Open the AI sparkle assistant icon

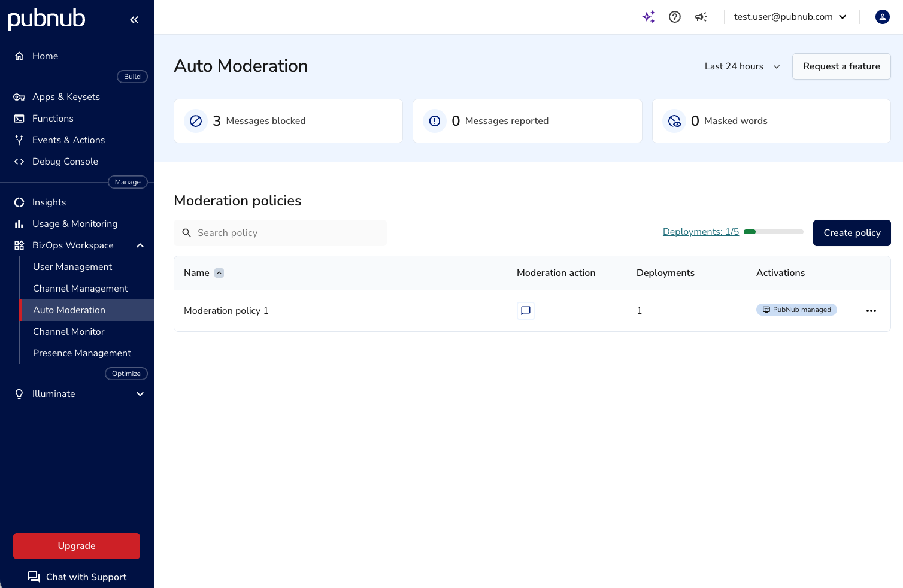pyautogui.click(x=649, y=17)
